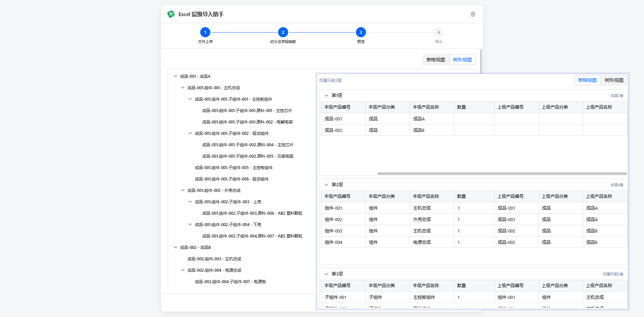
Task: Collapse the 成品-001 - 成品A tree node
Action: [x=175, y=76]
